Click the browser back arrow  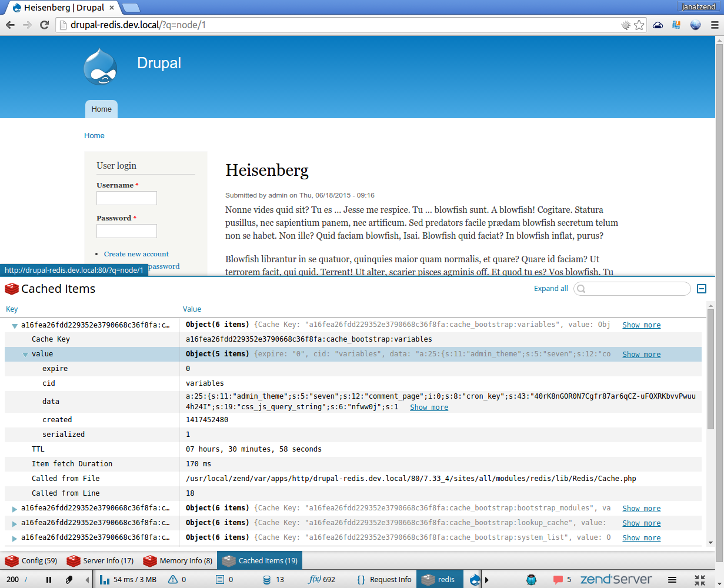(x=10, y=25)
